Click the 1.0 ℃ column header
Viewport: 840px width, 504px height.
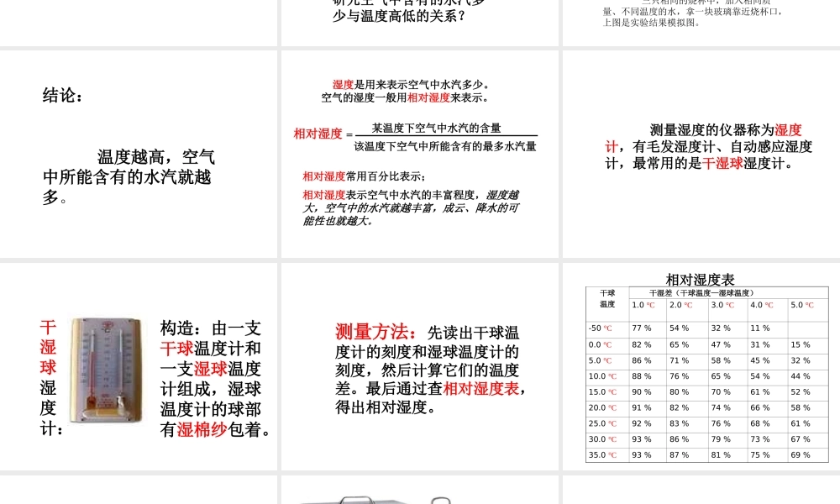tap(643, 305)
